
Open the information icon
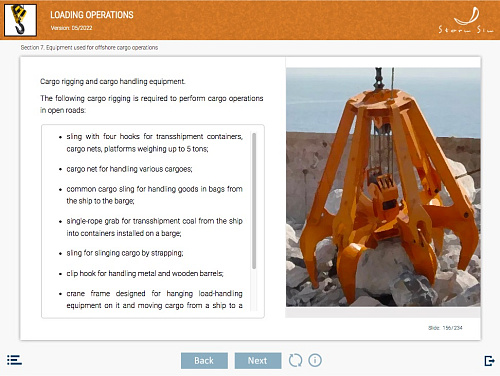tap(315, 360)
